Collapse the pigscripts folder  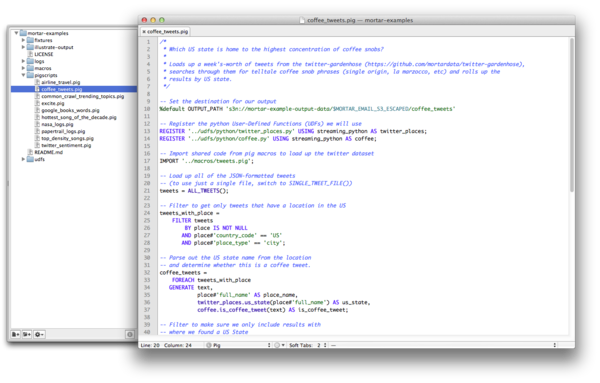[x=23, y=75]
